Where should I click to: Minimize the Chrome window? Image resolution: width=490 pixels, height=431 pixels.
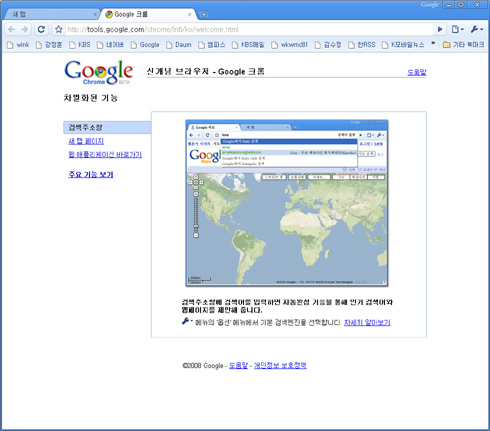tap(449, 5)
